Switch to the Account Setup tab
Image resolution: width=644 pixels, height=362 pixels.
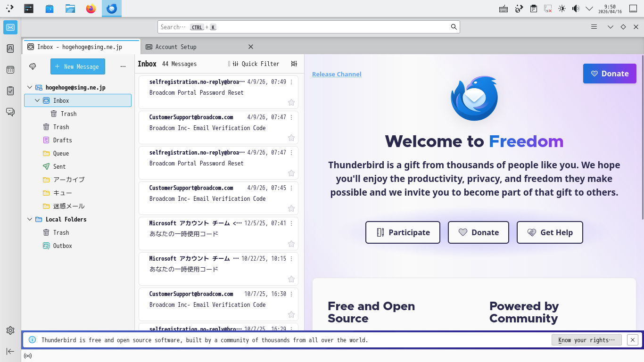(199, 47)
